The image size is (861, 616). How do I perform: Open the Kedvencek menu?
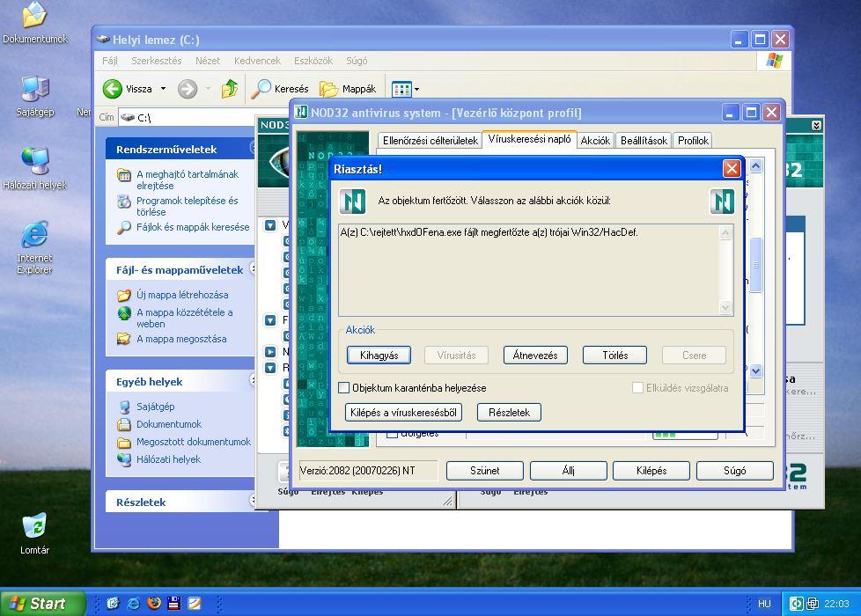click(x=258, y=61)
